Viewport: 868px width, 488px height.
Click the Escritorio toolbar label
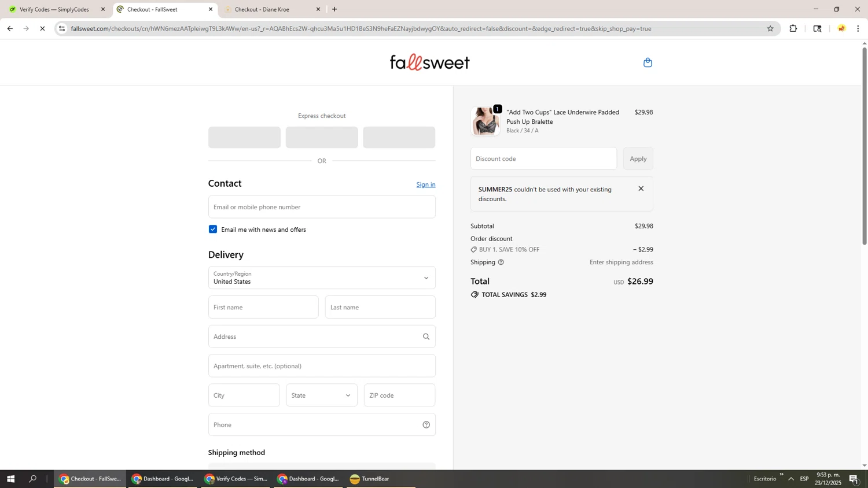click(765, 479)
